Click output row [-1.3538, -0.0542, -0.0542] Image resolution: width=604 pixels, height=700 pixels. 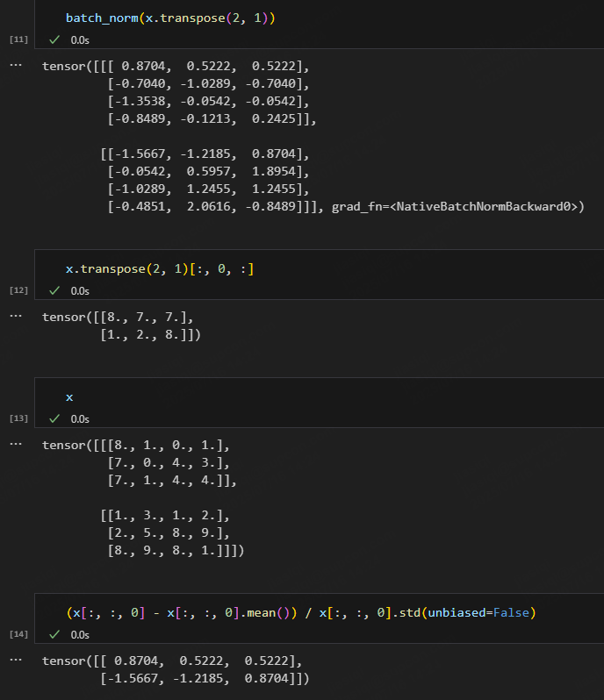[x=208, y=102]
